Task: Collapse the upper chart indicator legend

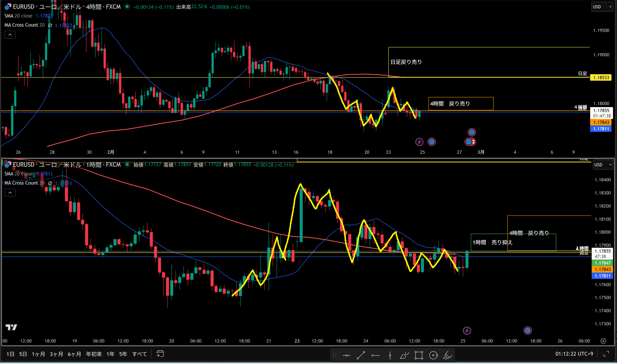Action: pyautogui.click(x=10, y=35)
